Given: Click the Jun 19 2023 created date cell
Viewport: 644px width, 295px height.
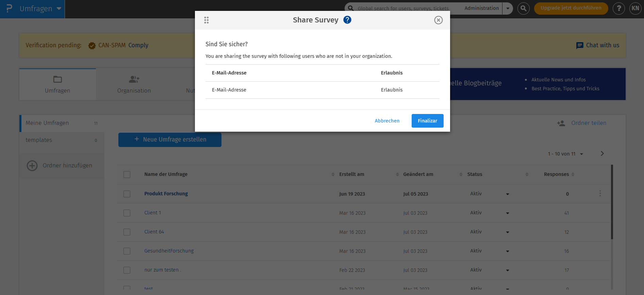Looking at the screenshot, I should coord(352,194).
